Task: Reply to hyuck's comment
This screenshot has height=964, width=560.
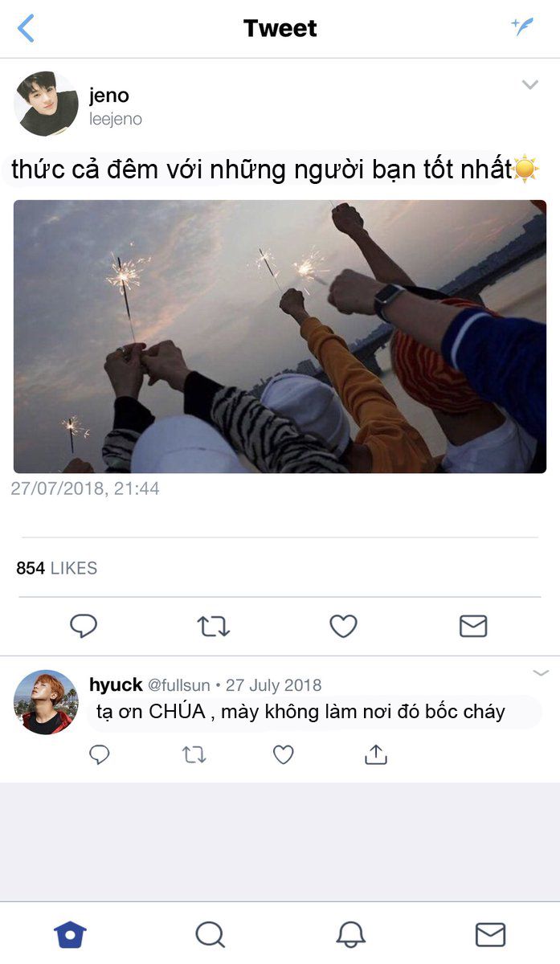Action: (99, 754)
